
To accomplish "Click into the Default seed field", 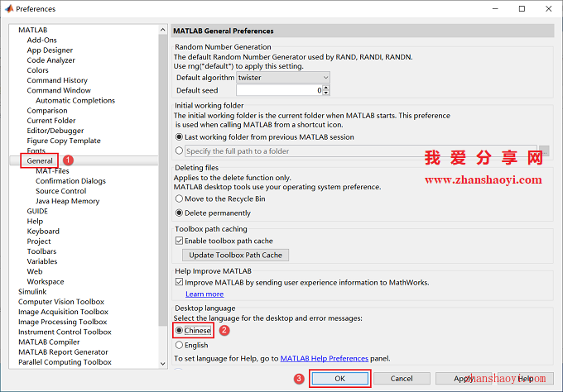I will [279, 90].
